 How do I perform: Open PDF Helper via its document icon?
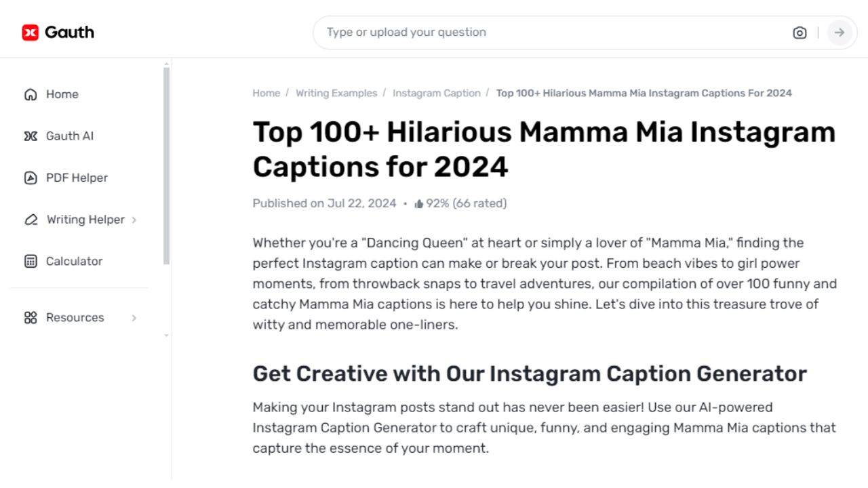30,178
